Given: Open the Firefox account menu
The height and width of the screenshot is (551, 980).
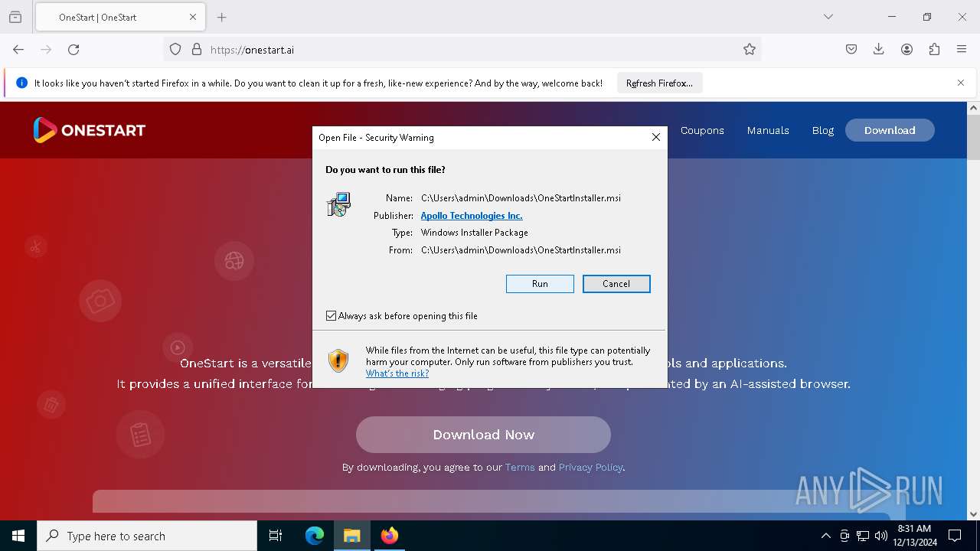Looking at the screenshot, I should point(906,50).
